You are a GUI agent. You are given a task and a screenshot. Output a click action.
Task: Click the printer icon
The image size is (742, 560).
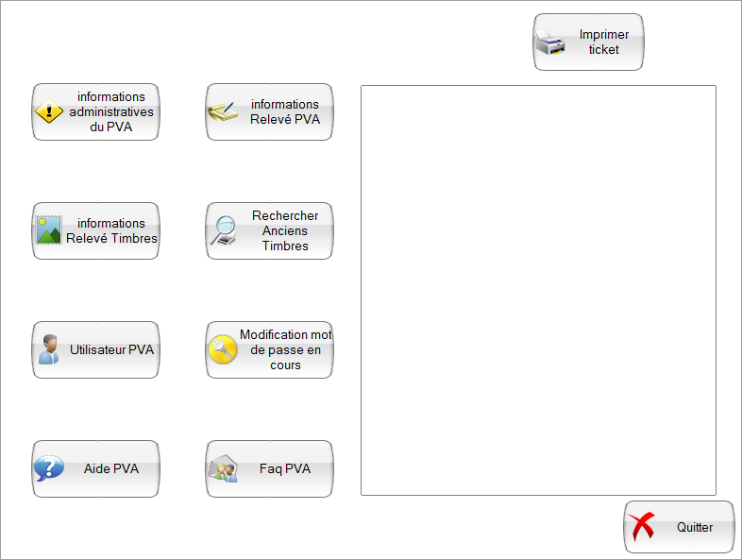point(551,42)
